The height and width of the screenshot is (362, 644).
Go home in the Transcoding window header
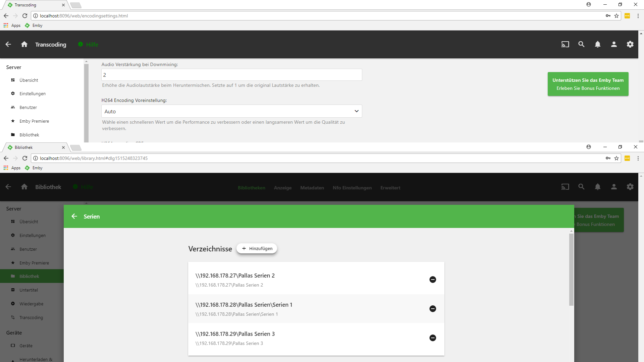tap(24, 44)
